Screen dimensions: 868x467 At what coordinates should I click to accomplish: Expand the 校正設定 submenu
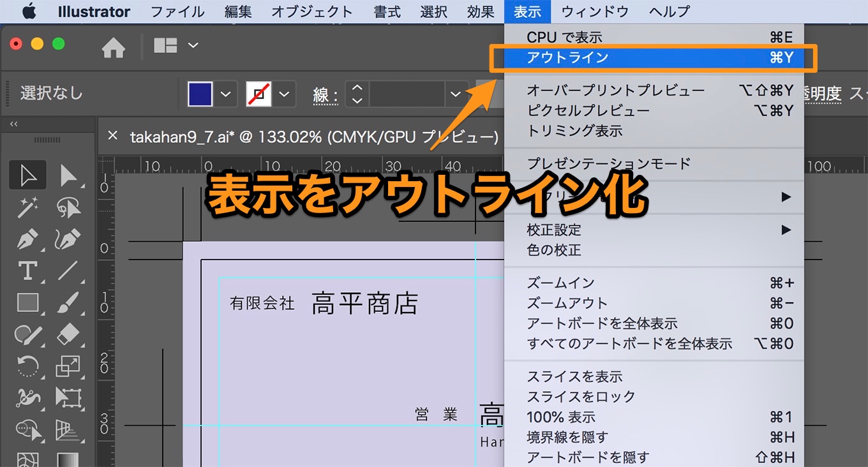coord(654,230)
